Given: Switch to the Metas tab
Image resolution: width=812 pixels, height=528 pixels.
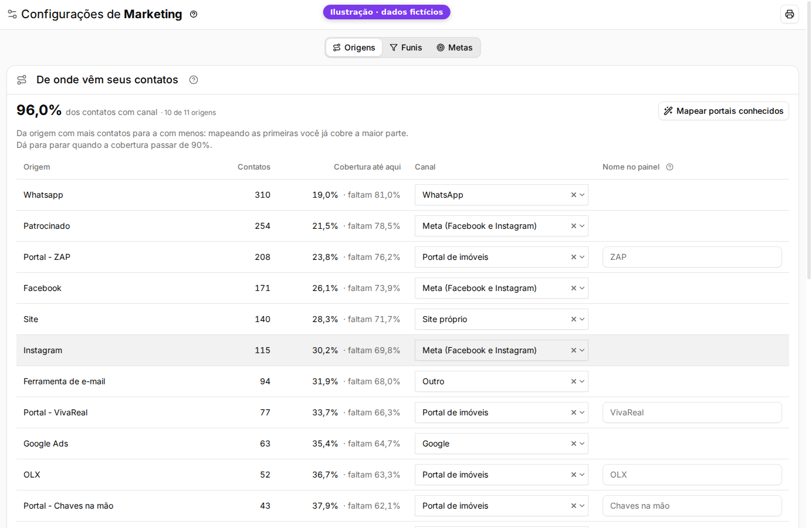Looking at the screenshot, I should (x=455, y=48).
